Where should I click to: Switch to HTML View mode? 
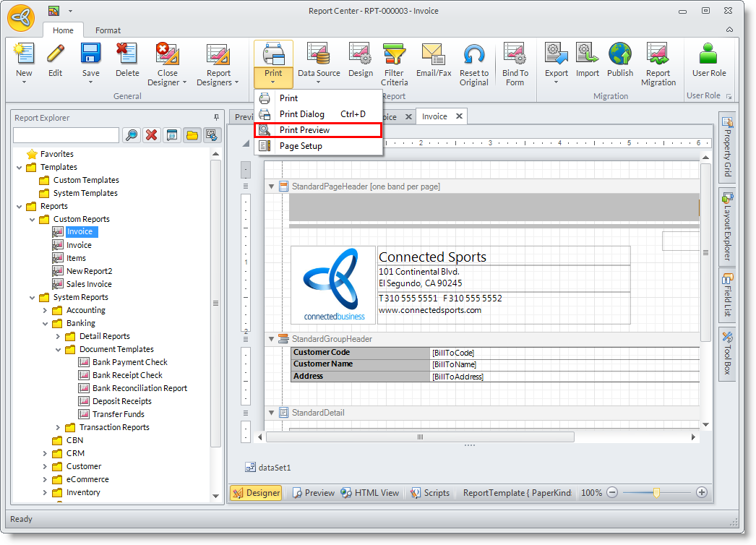(369, 493)
